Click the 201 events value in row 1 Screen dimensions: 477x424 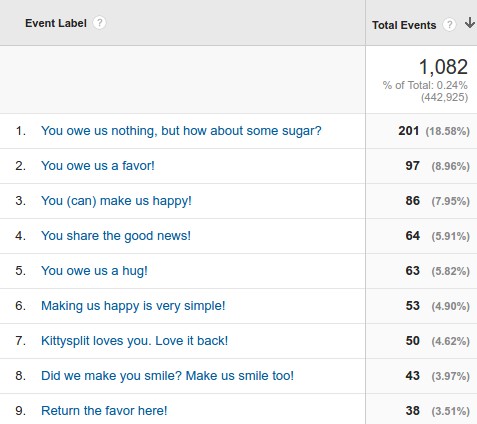click(x=408, y=131)
